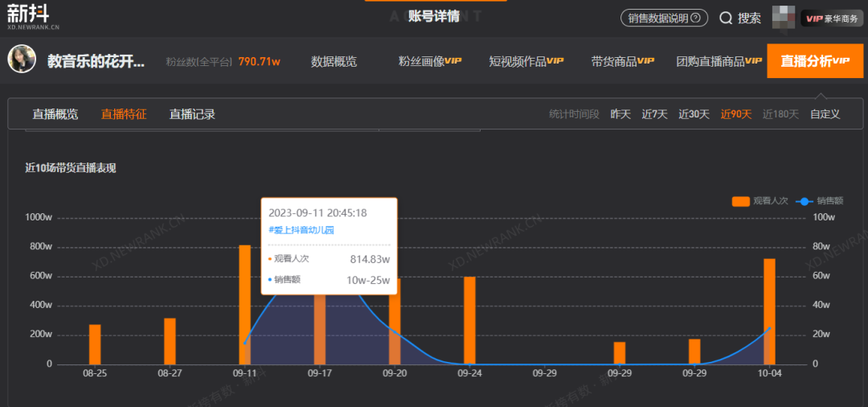Open 数据概览 section

tap(334, 61)
